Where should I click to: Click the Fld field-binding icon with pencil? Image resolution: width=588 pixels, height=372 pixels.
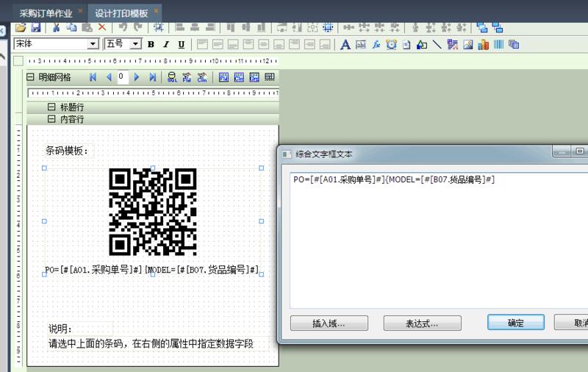[187, 77]
